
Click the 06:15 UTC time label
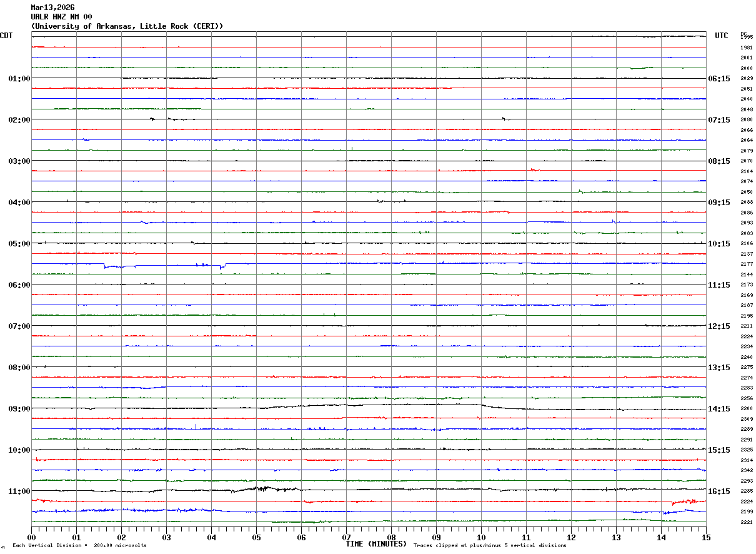pos(719,79)
